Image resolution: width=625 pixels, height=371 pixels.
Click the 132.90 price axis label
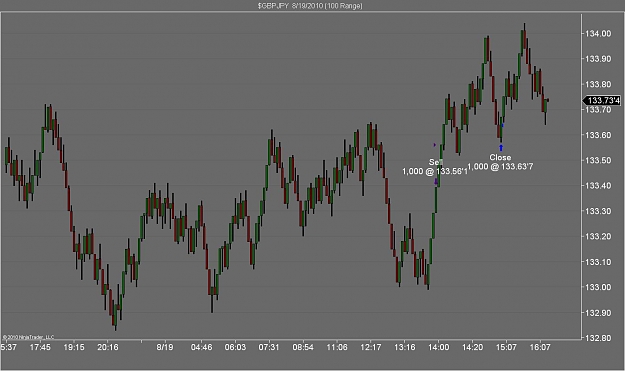tap(597, 313)
